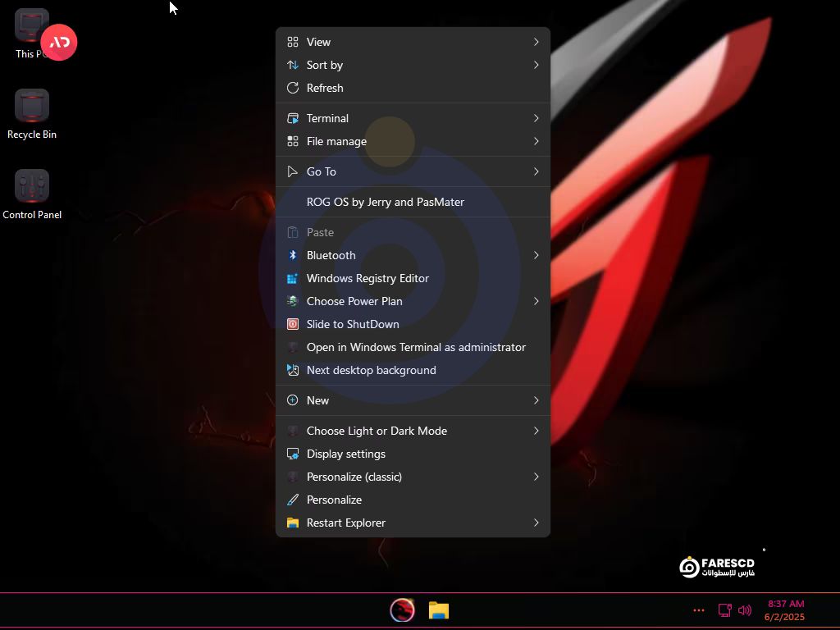The height and width of the screenshot is (630, 840).
Task: Expand the Restart Explorer chevron
Action: (x=536, y=523)
